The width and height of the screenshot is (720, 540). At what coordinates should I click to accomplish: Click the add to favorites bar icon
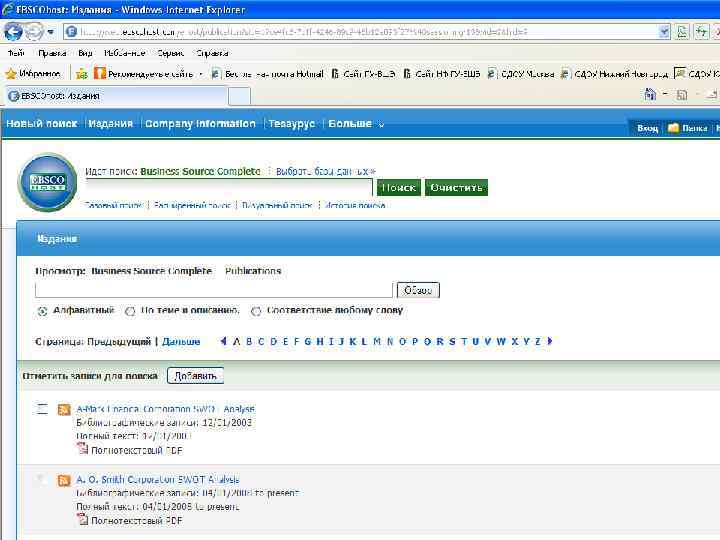(82, 73)
